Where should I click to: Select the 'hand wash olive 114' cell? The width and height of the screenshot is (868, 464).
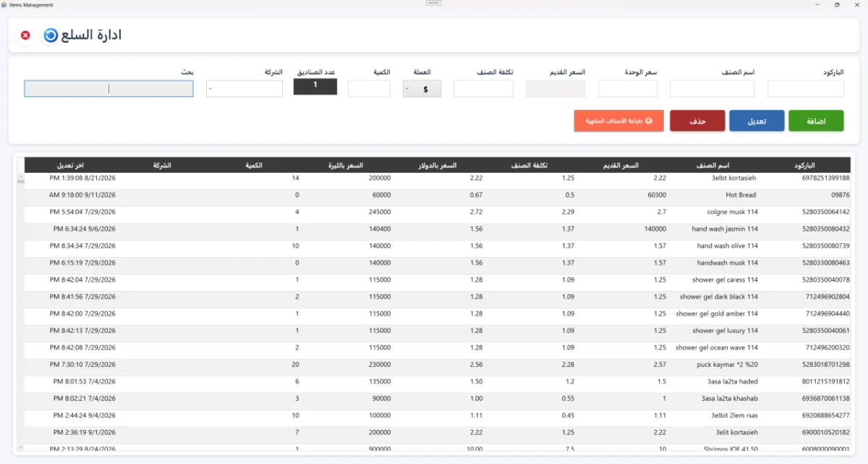[728, 246]
